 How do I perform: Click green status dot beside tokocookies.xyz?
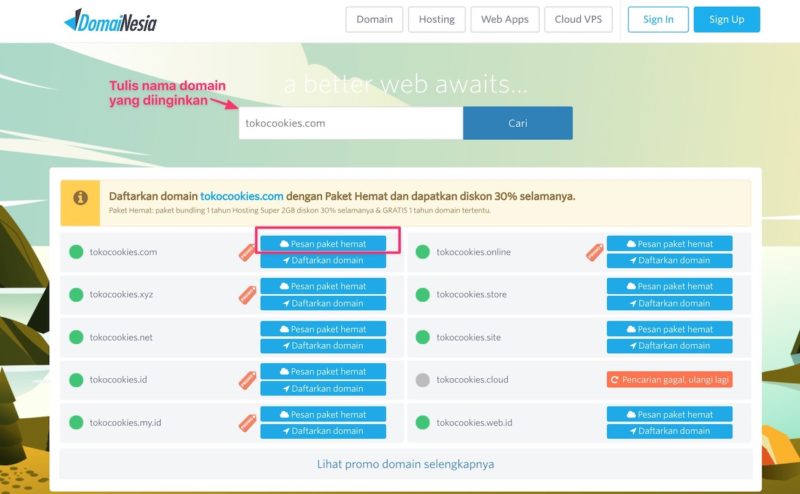click(76, 294)
